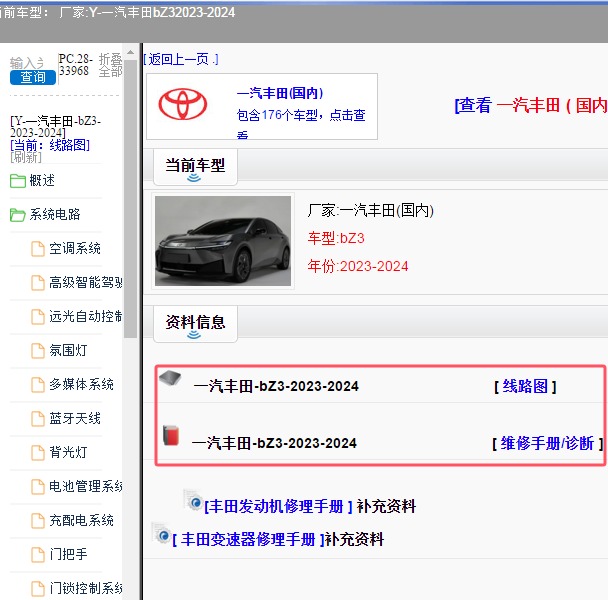The height and width of the screenshot is (600, 608).
Task: Collapse the 当前车型 section chevron
Action: pyautogui.click(x=194, y=178)
